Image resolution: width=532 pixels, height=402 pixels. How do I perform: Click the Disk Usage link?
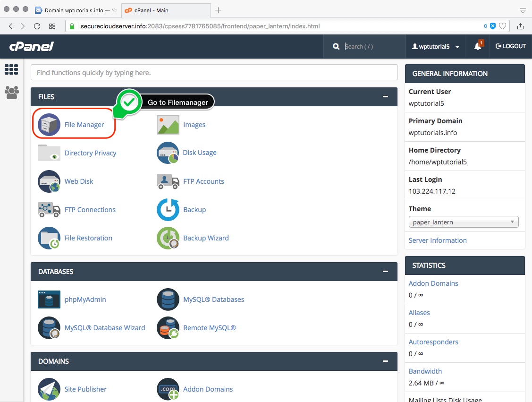click(x=200, y=153)
